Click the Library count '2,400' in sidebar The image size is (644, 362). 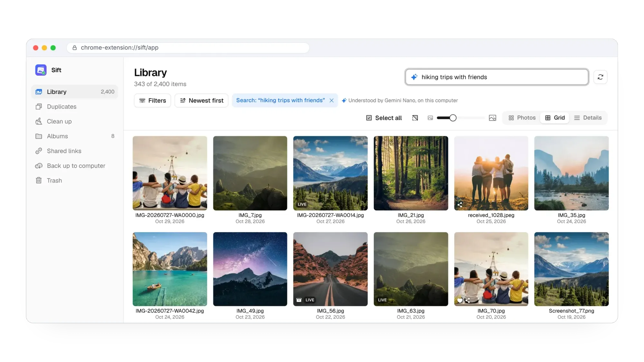click(108, 92)
